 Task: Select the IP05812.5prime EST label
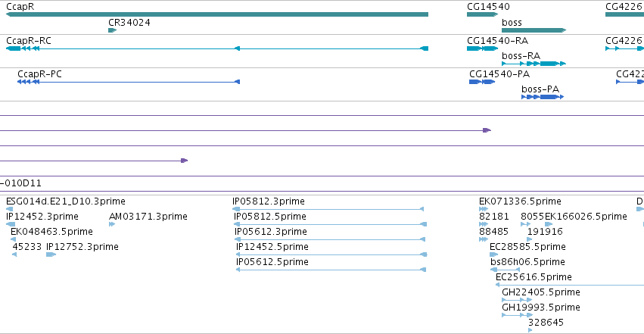[x=270, y=217]
